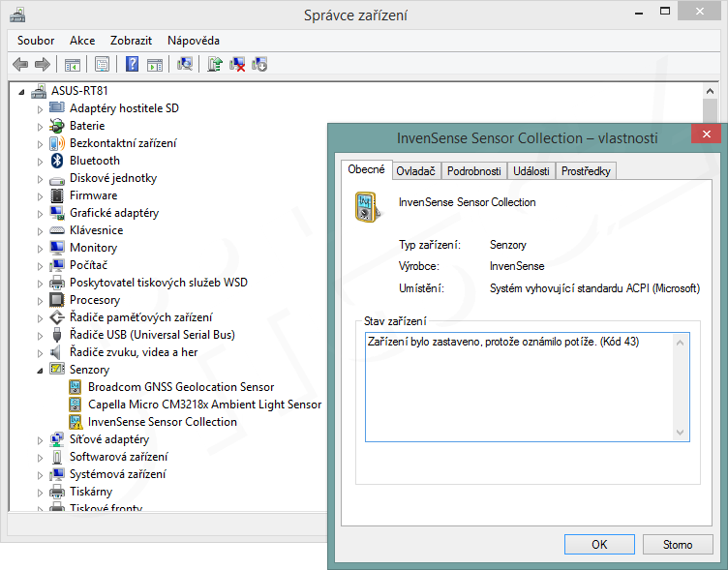
Task: Click InvenSense warning sensor icon in tree
Action: [x=76, y=422]
